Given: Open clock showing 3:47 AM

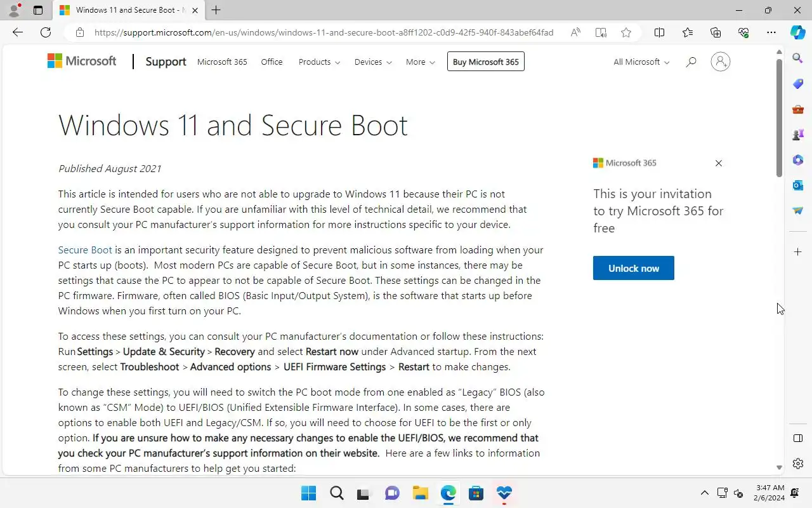Looking at the screenshot, I should coord(770,493).
